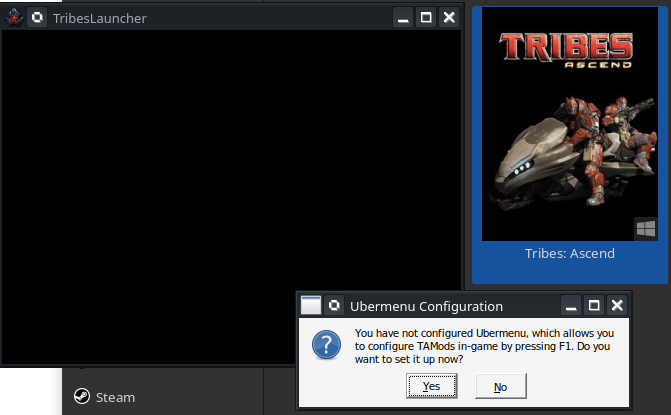Click the Steam logo icon

(x=82, y=396)
